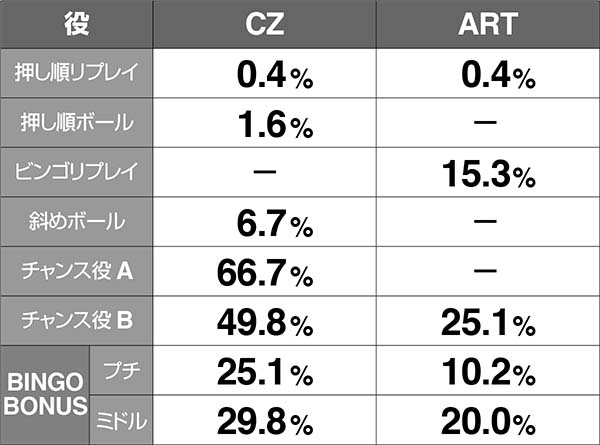Click the 押し順リプレイ row label
The width and height of the screenshot is (600, 445).
click(77, 73)
